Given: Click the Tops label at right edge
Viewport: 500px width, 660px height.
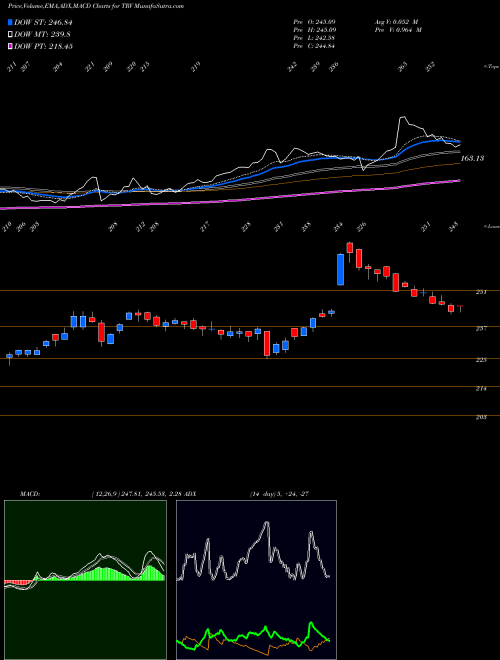Looking at the screenshot, I should pos(492,67).
